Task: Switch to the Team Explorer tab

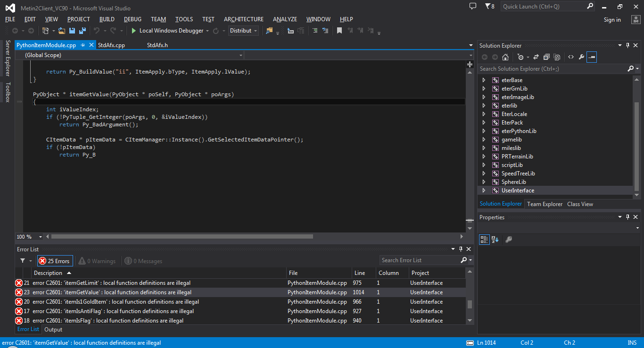Action: pos(545,204)
